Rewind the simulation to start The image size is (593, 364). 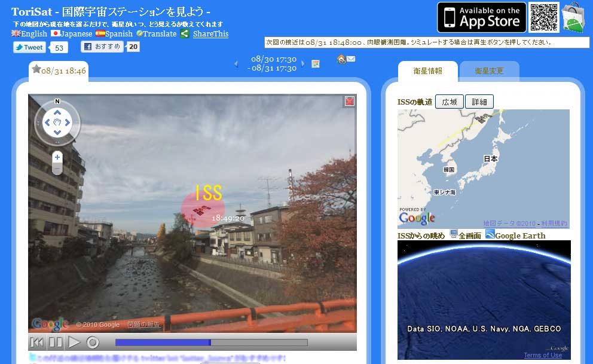[x=36, y=342]
